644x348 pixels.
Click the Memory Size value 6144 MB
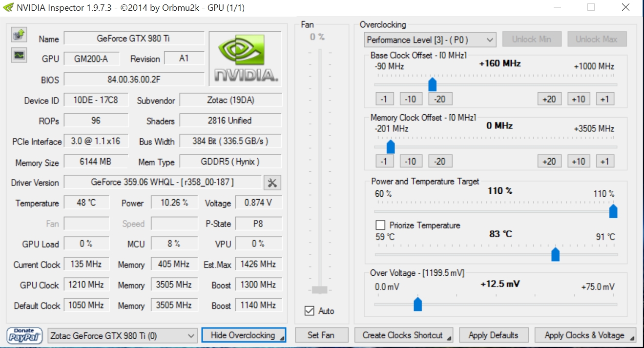click(96, 162)
